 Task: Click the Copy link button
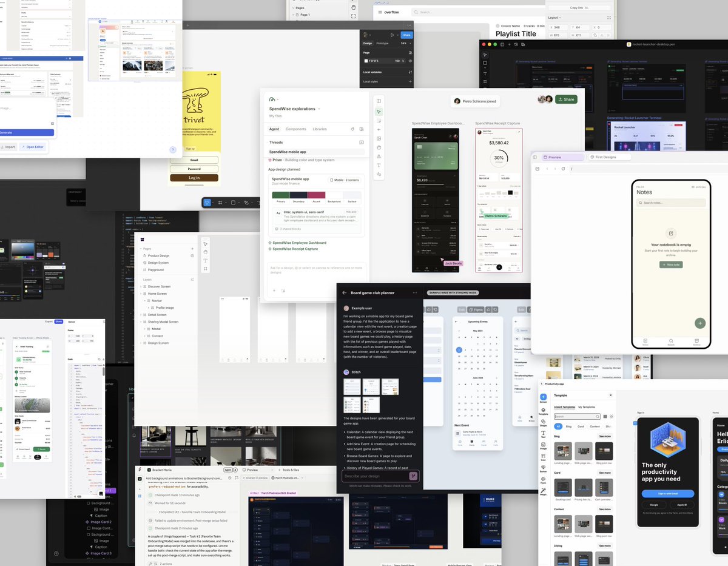[x=581, y=8]
